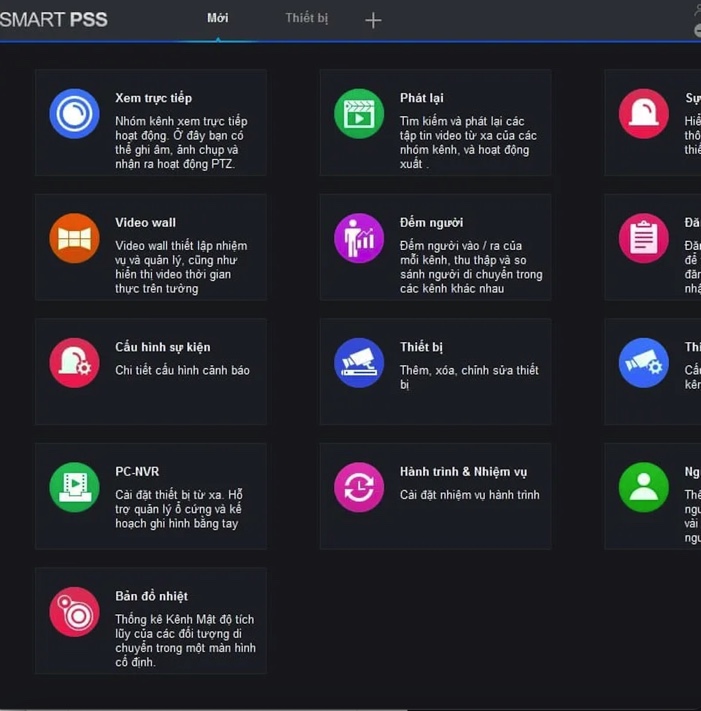Click the text 'Chi tiết cấu hình cảnh báo'
This screenshot has height=711, width=701.
pos(182,370)
